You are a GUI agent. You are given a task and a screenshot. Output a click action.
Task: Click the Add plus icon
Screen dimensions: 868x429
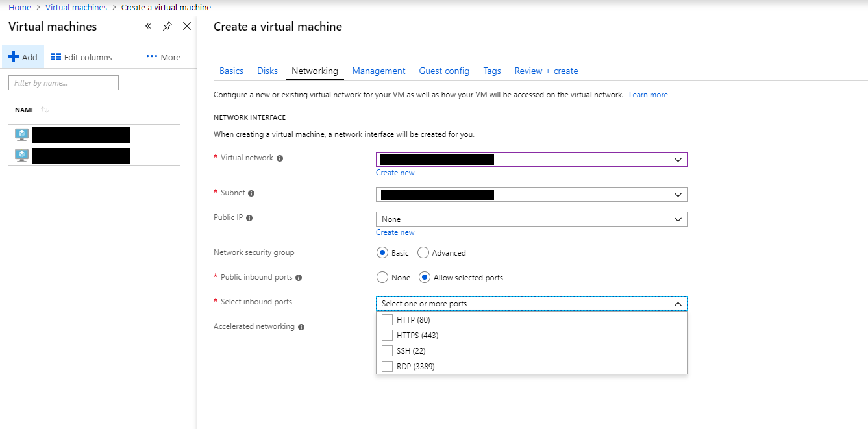(14, 57)
